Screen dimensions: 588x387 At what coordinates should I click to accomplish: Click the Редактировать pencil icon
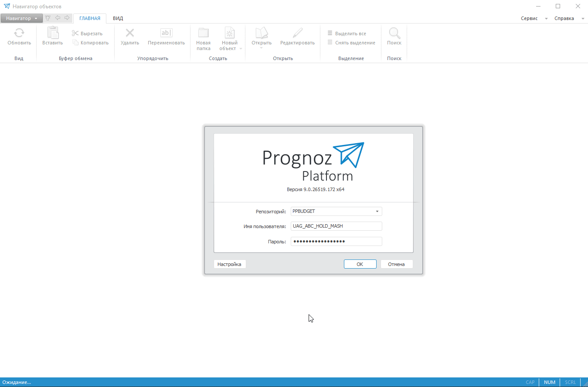coord(298,33)
